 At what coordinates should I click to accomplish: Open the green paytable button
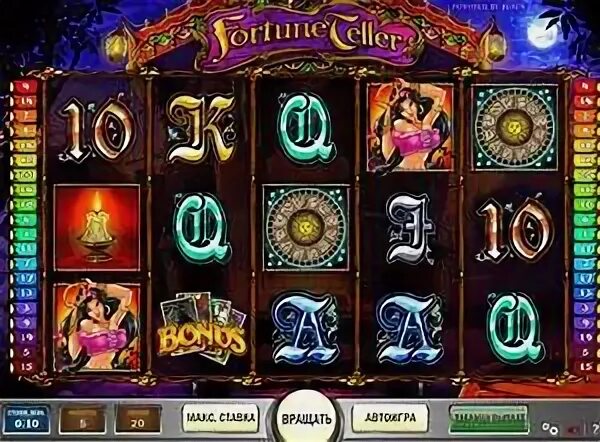pyautogui.click(x=489, y=419)
